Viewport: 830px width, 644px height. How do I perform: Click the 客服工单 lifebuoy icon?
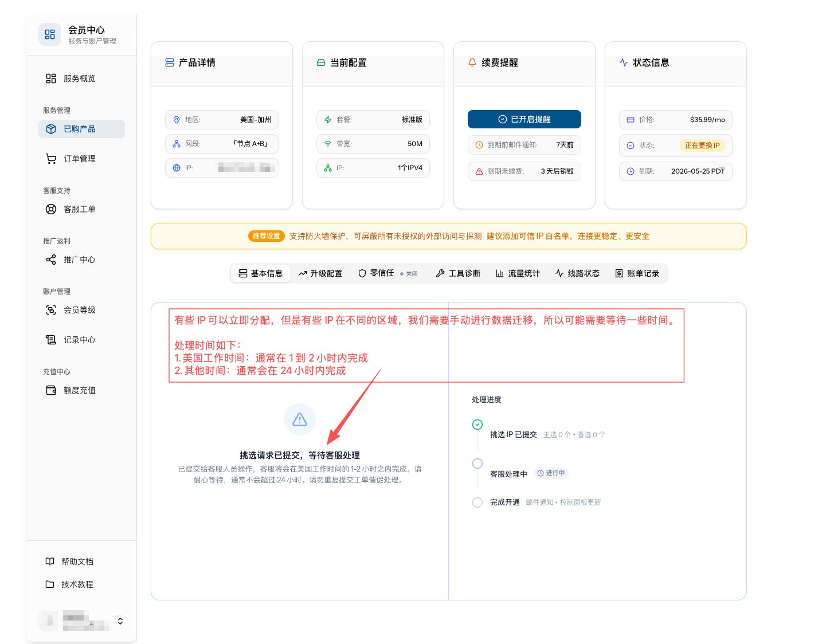51,209
